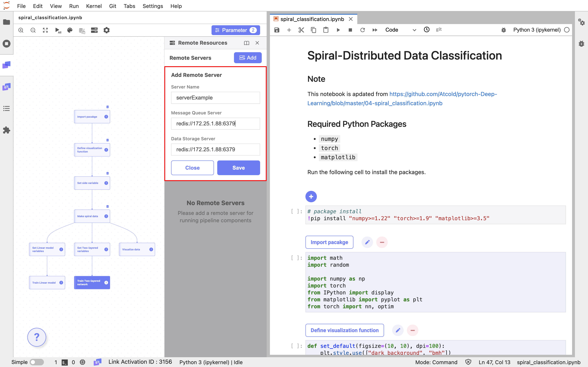Expand the blue plus add-component button
The image size is (588, 367).
pyautogui.click(x=311, y=197)
